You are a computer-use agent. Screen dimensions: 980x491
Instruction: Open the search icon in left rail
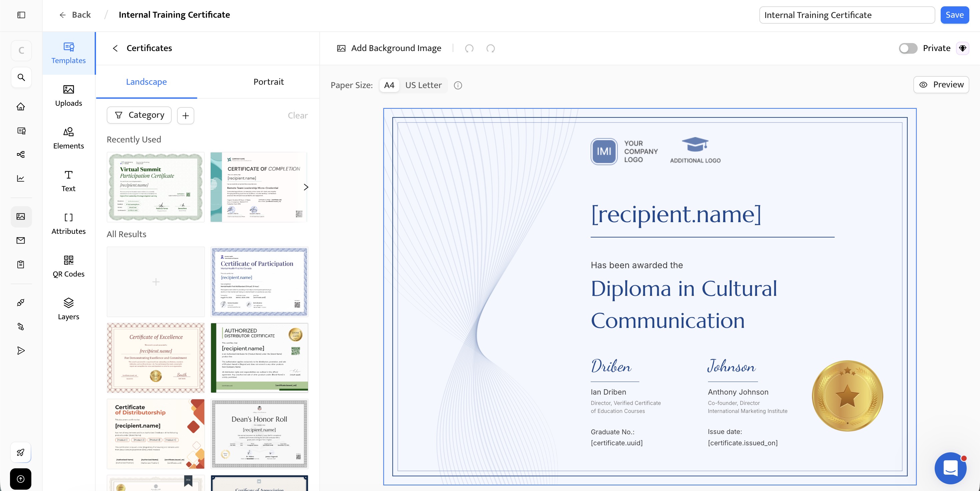(x=21, y=78)
